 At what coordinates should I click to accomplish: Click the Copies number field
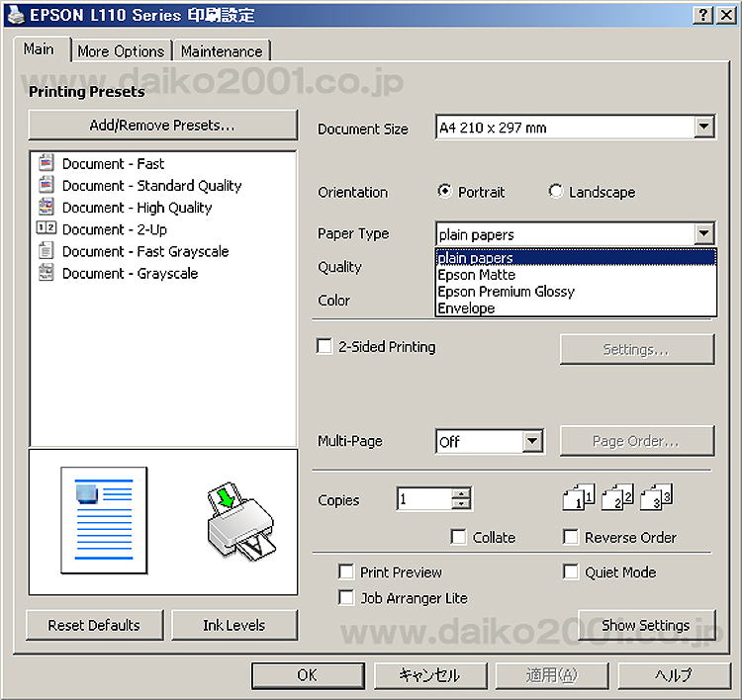pyautogui.click(x=424, y=498)
